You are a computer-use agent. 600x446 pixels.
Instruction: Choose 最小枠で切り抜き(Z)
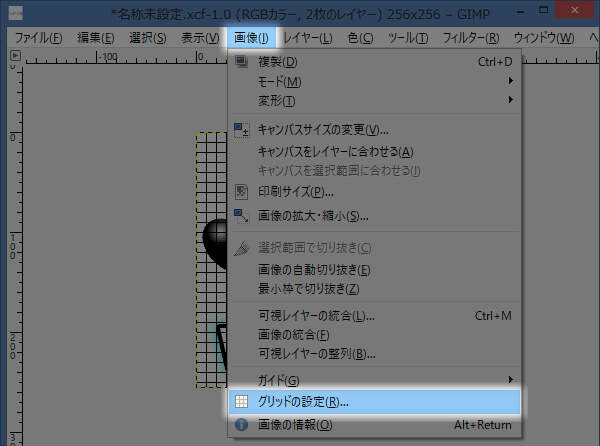[374, 289]
